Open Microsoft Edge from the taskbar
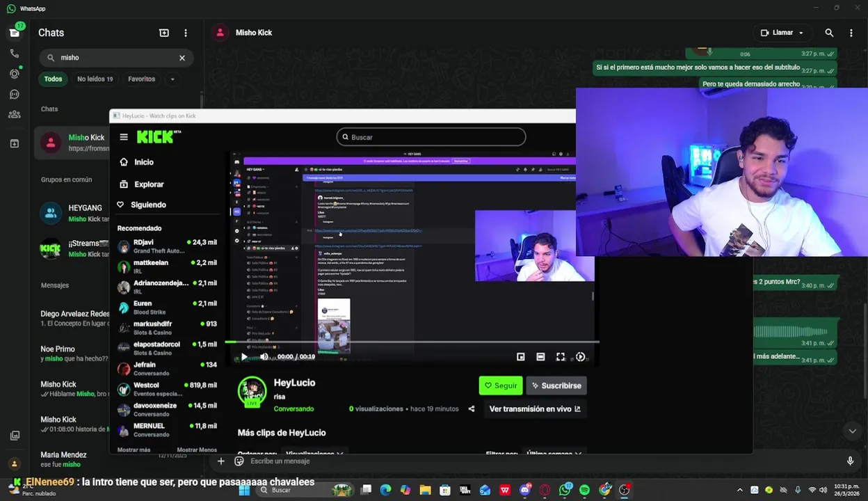This screenshot has width=868, height=501. click(x=385, y=490)
